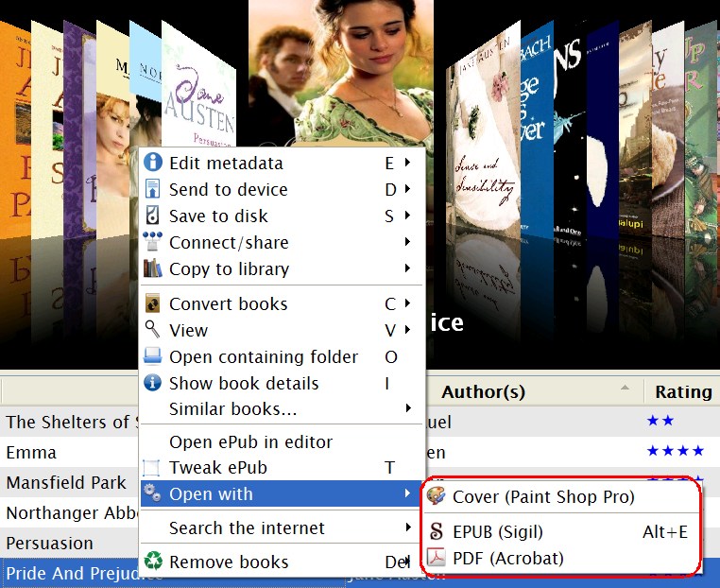
Task: Click the Show book details info icon
Action: [x=152, y=383]
